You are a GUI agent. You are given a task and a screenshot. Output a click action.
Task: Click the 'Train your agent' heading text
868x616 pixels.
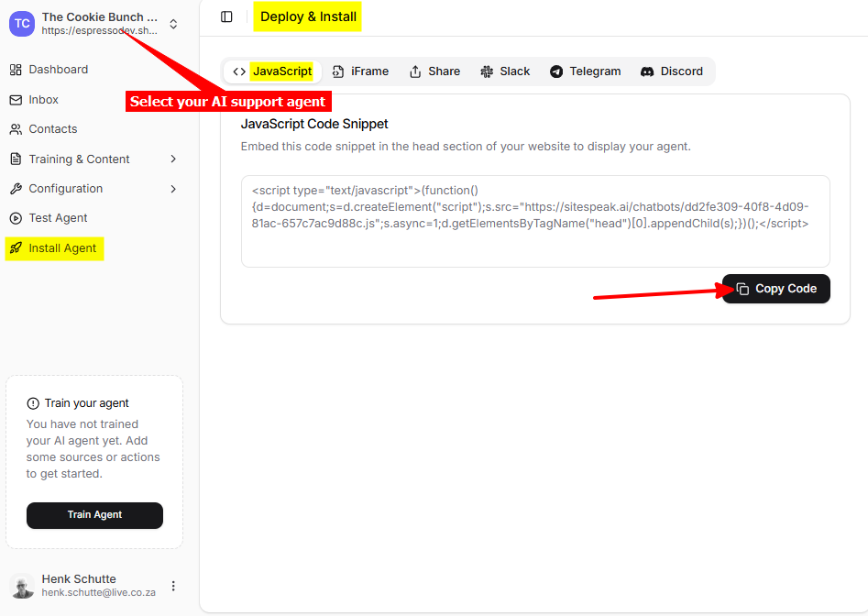pos(86,403)
